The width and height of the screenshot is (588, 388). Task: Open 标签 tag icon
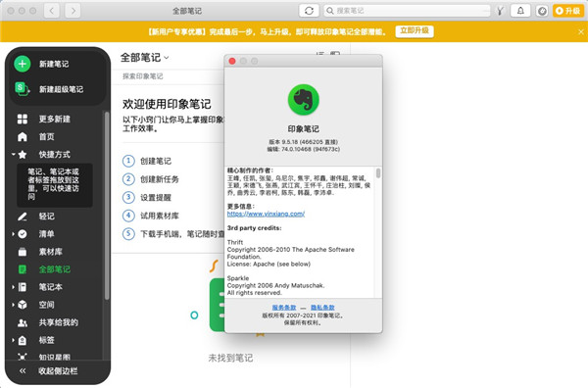[x=23, y=340]
